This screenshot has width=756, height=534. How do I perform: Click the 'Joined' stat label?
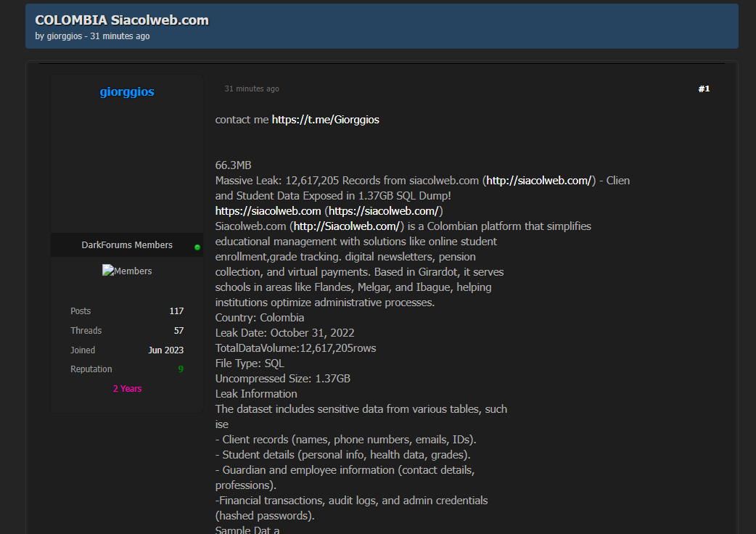point(83,350)
